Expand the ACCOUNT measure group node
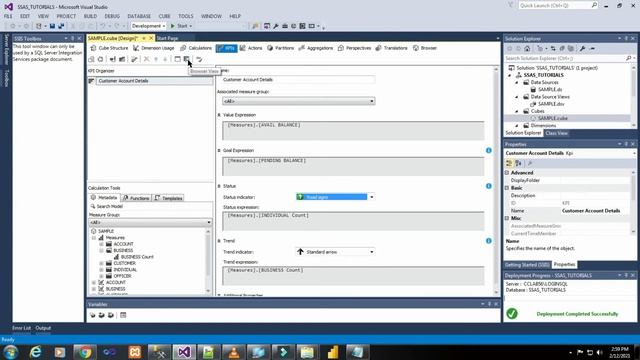The image size is (640, 360). point(101,244)
